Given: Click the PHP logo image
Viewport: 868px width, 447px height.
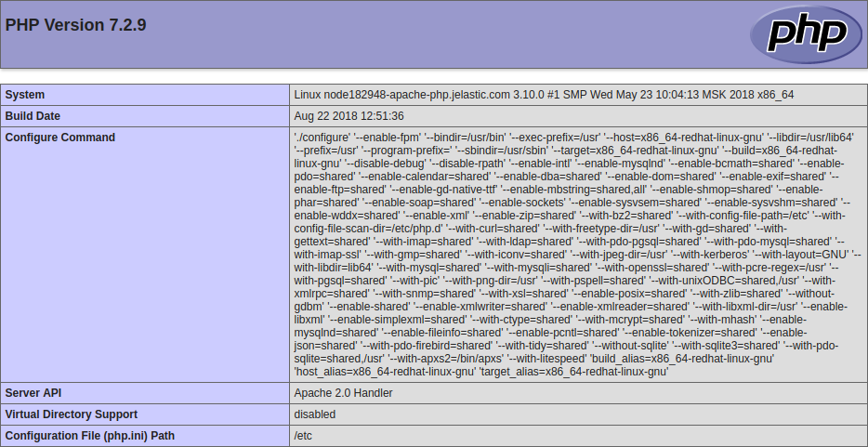Looking at the screenshot, I should 806,34.
